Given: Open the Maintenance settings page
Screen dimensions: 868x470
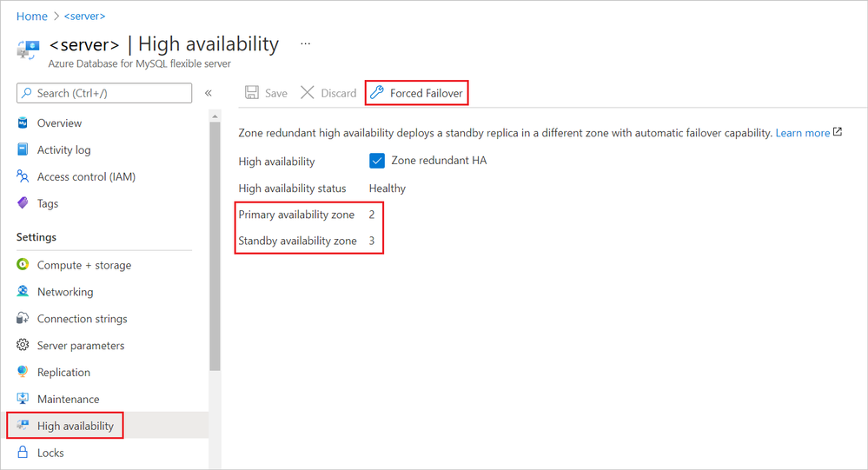Looking at the screenshot, I should [x=68, y=400].
